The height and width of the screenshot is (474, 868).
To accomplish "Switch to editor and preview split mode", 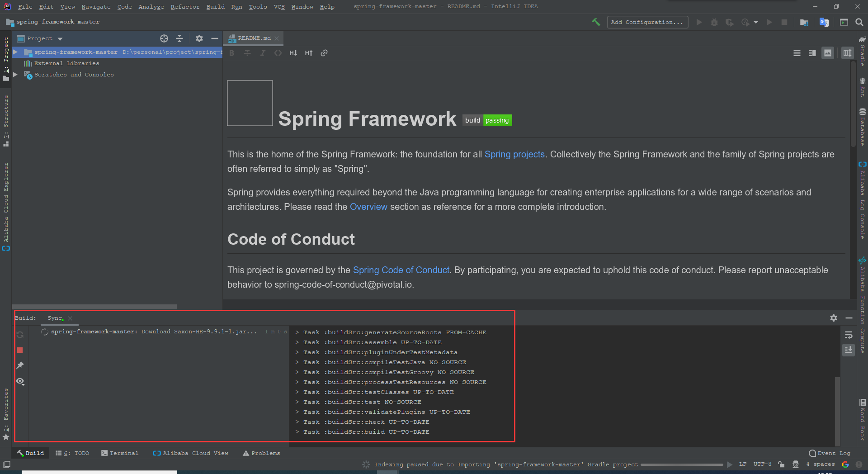I will 812,53.
